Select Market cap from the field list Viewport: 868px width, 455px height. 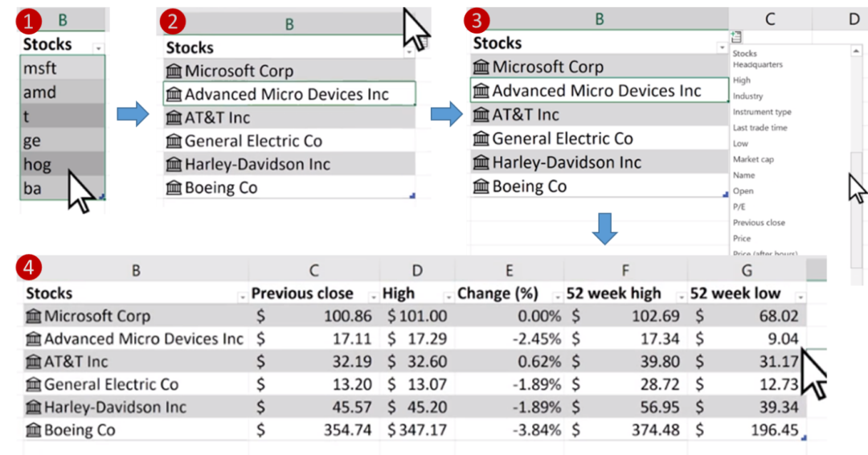click(x=753, y=159)
